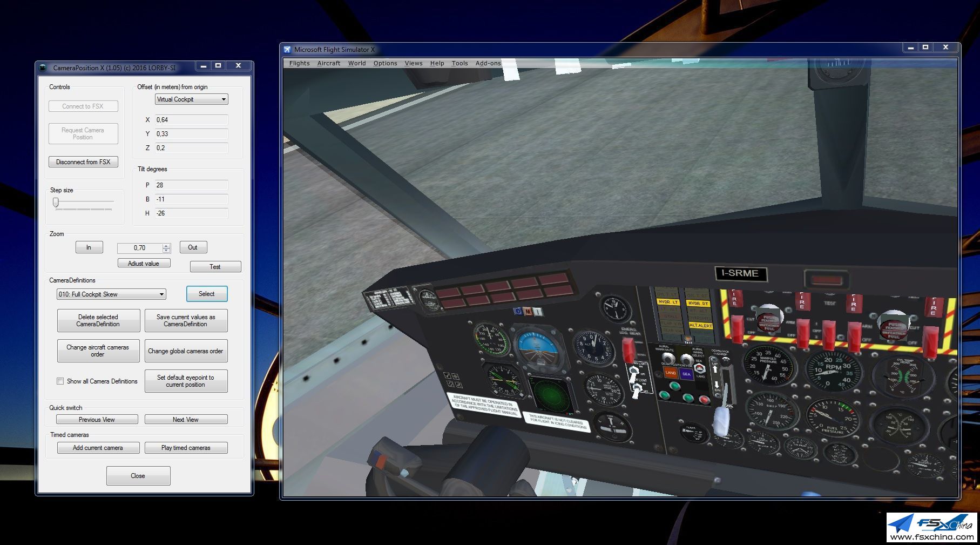Open the Aircraft menu

[x=328, y=63]
